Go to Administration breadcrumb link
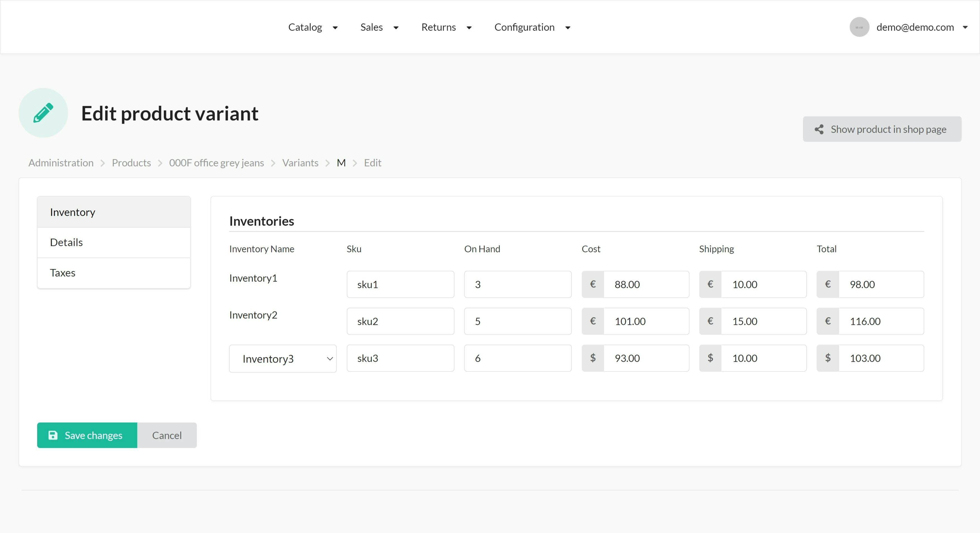This screenshot has height=533, width=980. pyautogui.click(x=61, y=163)
